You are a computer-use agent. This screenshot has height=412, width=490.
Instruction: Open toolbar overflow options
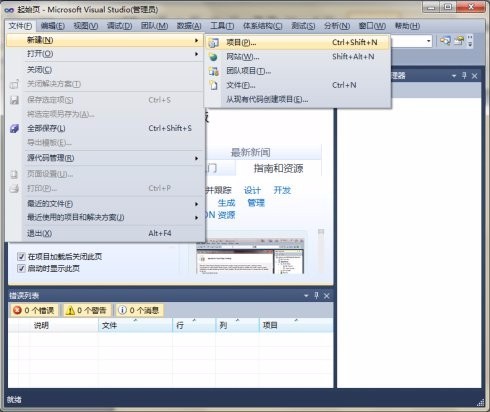click(x=470, y=41)
